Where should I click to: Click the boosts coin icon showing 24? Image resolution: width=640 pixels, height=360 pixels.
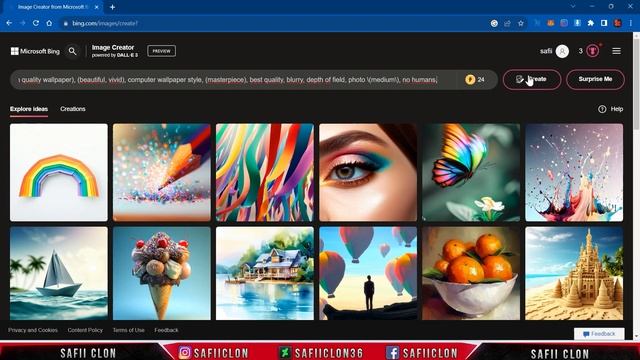(470, 80)
